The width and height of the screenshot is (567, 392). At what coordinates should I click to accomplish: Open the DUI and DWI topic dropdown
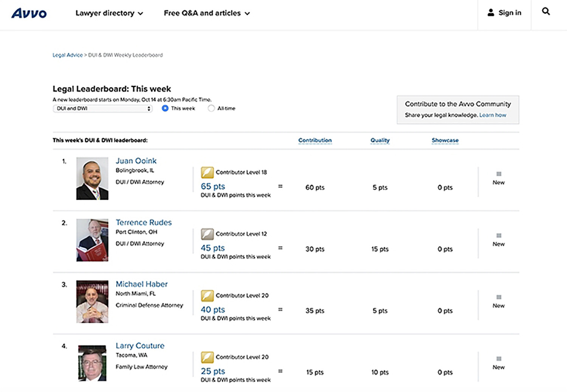[102, 109]
